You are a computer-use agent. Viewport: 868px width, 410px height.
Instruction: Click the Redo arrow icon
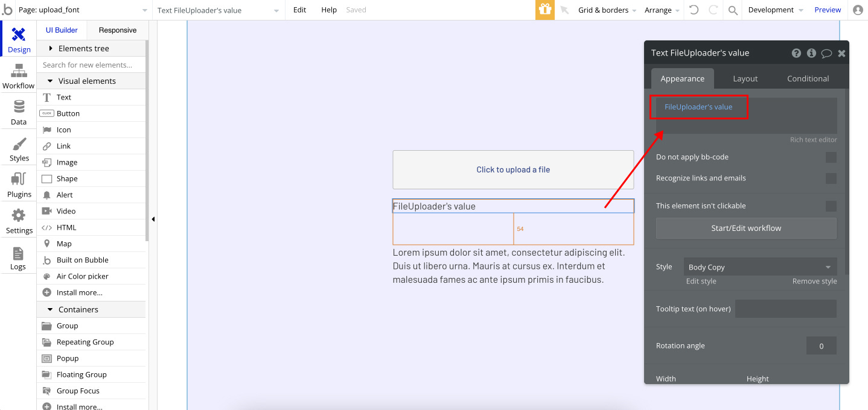pyautogui.click(x=713, y=10)
